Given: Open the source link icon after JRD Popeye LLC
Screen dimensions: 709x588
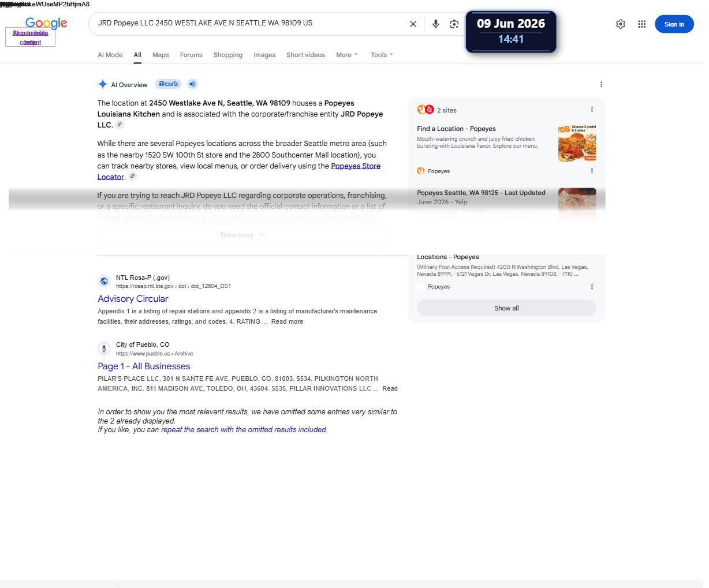Looking at the screenshot, I should [120, 125].
